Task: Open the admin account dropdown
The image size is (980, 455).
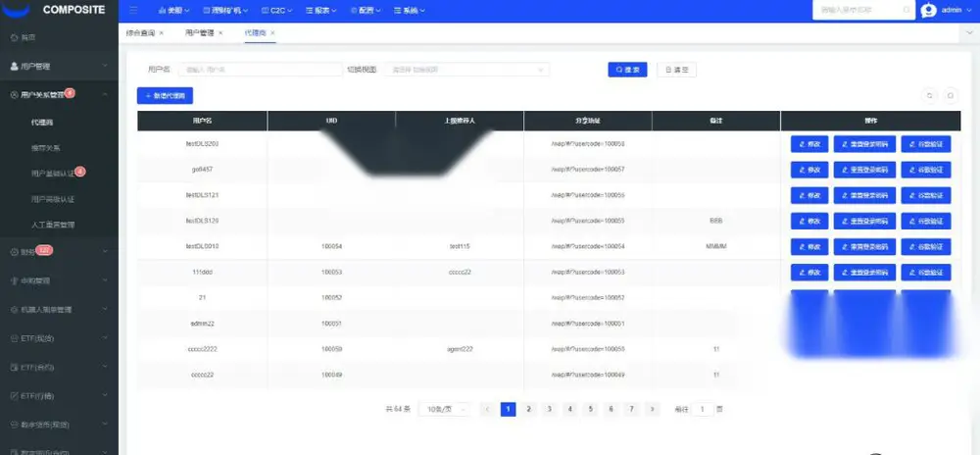Action: coord(956,10)
